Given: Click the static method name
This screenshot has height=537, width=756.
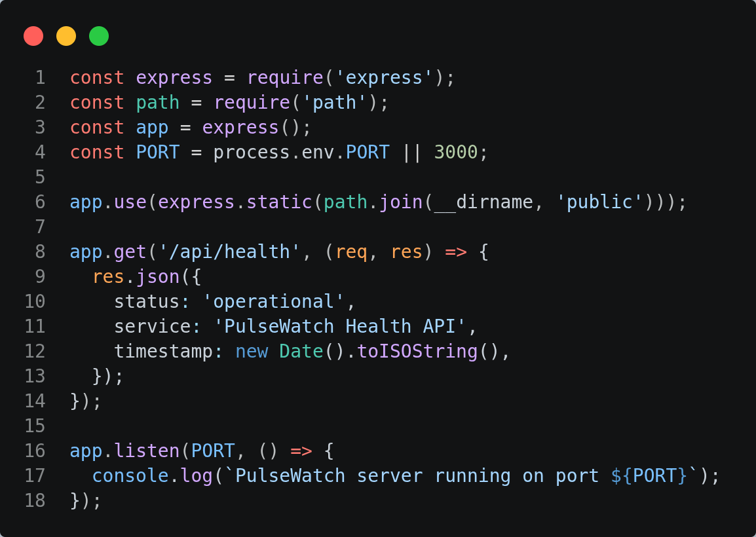Looking at the screenshot, I should (280, 202).
